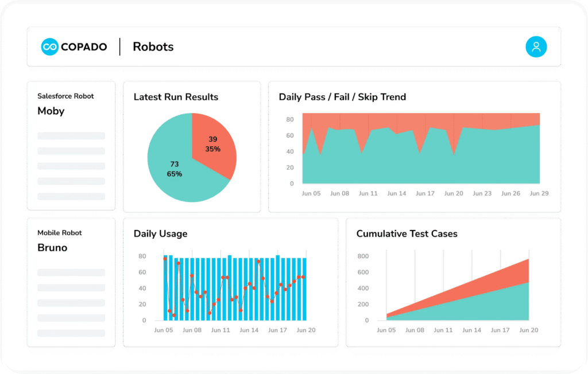Click the user profile avatar icon
The image size is (588, 374).
click(x=536, y=46)
